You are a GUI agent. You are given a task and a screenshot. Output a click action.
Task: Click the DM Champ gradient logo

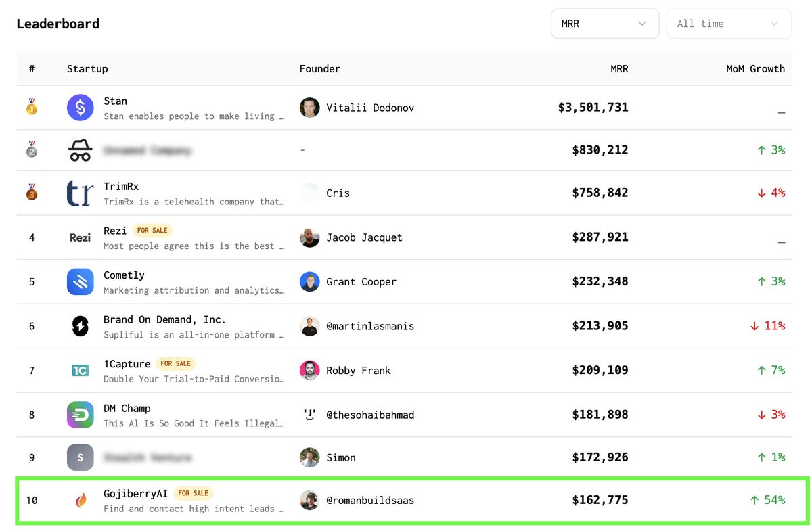81,415
